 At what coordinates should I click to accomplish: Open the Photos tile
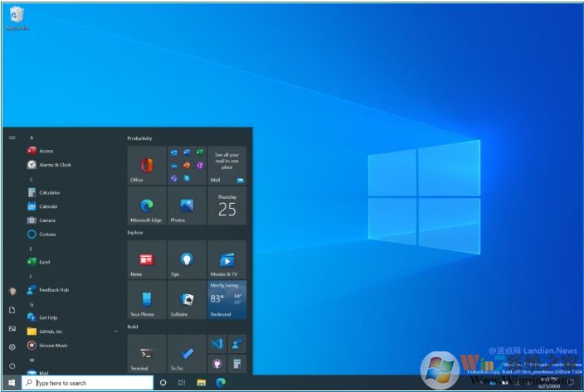click(x=187, y=206)
